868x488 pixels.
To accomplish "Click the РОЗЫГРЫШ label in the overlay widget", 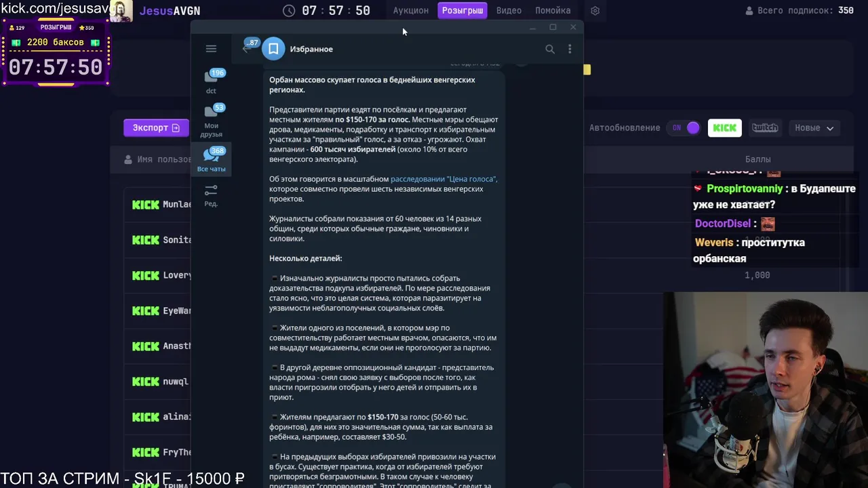I will pos(56,28).
